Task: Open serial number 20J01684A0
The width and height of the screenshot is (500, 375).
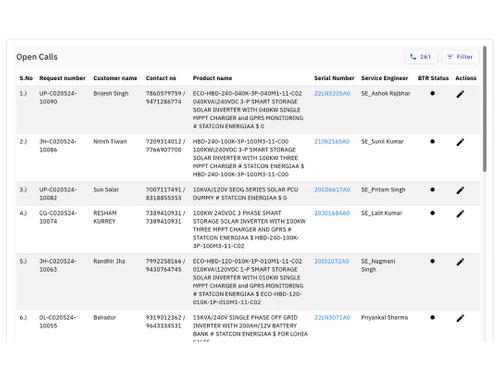Action: 332,213
